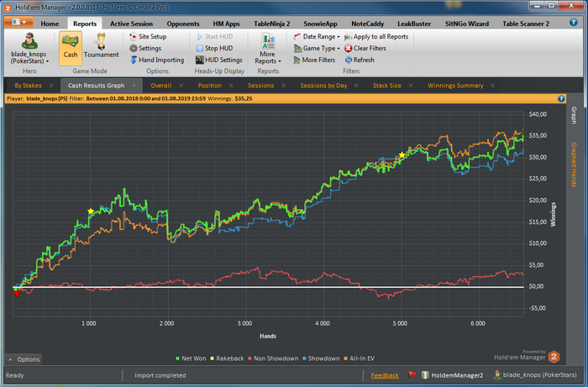Open SnowieApp tab

coord(320,24)
